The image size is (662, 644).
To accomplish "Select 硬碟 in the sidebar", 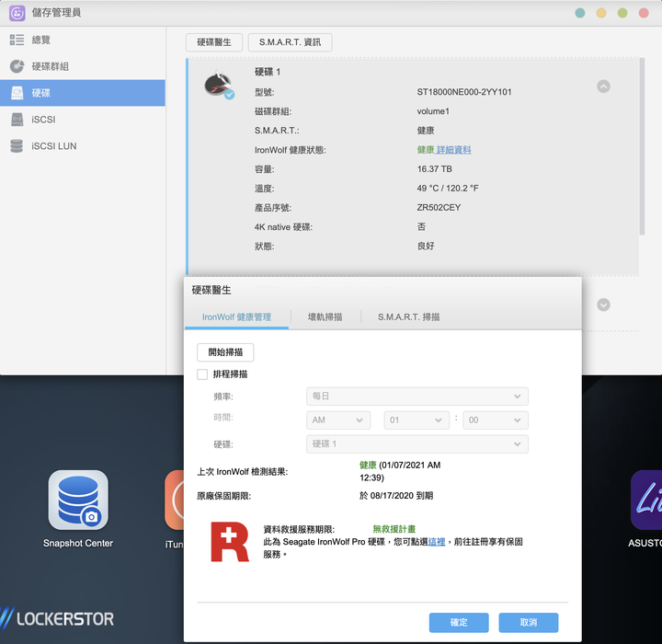I will pos(83,93).
